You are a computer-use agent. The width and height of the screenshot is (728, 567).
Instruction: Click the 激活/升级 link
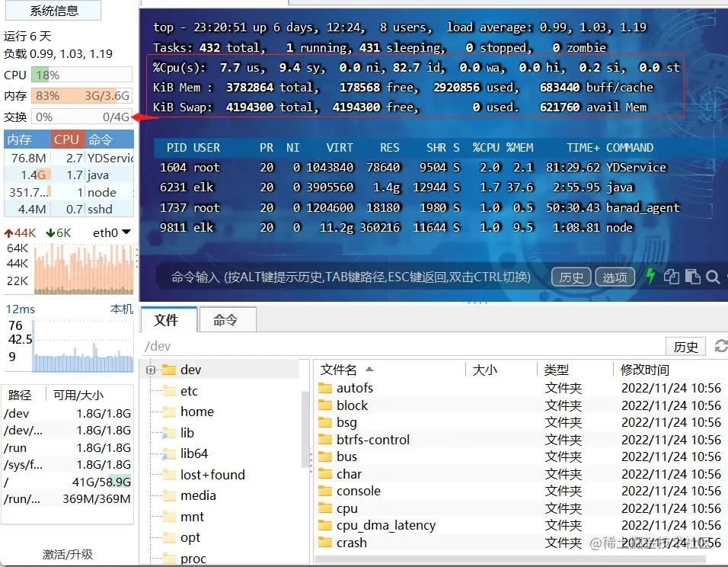coord(68,554)
